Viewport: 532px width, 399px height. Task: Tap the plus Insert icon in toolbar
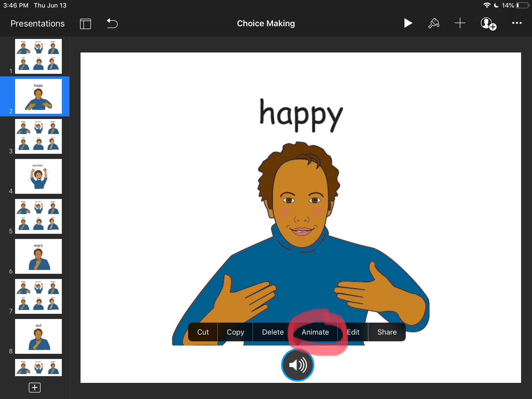[460, 23]
